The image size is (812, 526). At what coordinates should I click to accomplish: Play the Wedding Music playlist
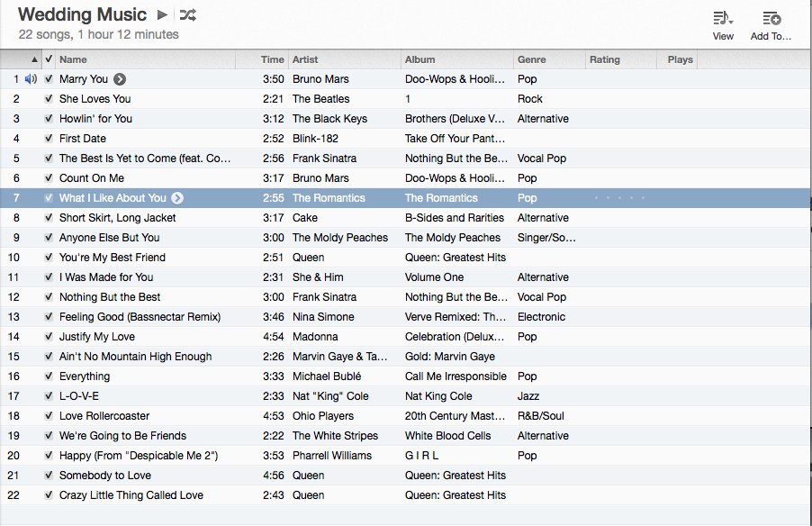point(162,14)
